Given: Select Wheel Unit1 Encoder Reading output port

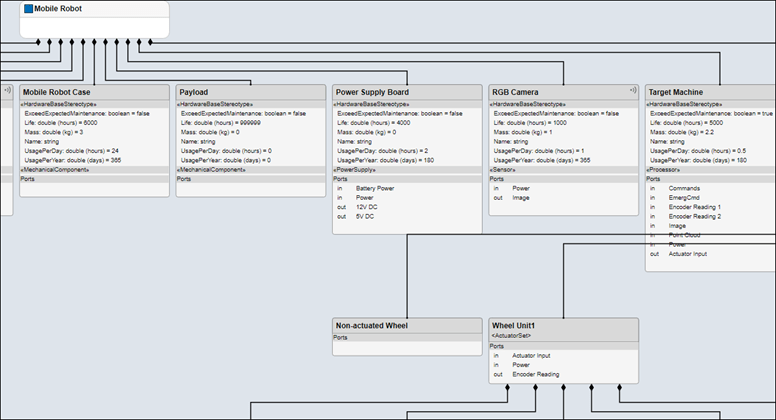Looking at the screenshot, I should pyautogui.click(x=535, y=375).
